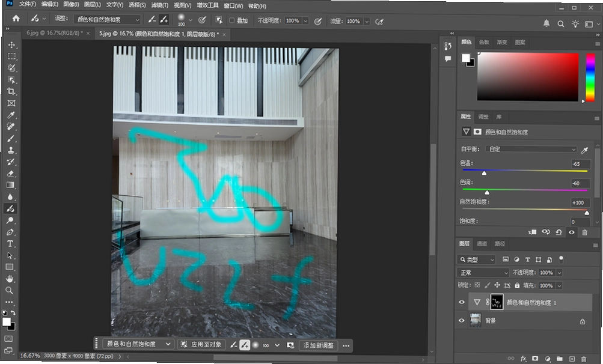Open the 滤镜(T) menu
This screenshot has width=603, height=364.
pos(159,5)
